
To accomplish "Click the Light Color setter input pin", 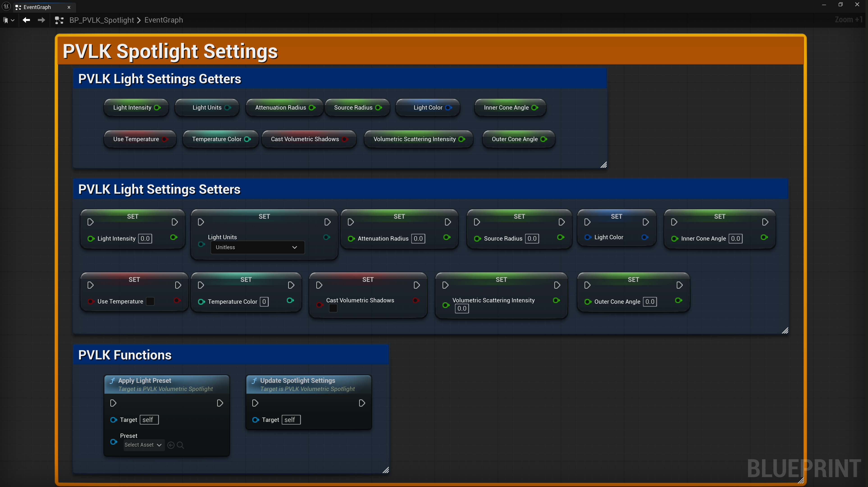I will (x=588, y=237).
